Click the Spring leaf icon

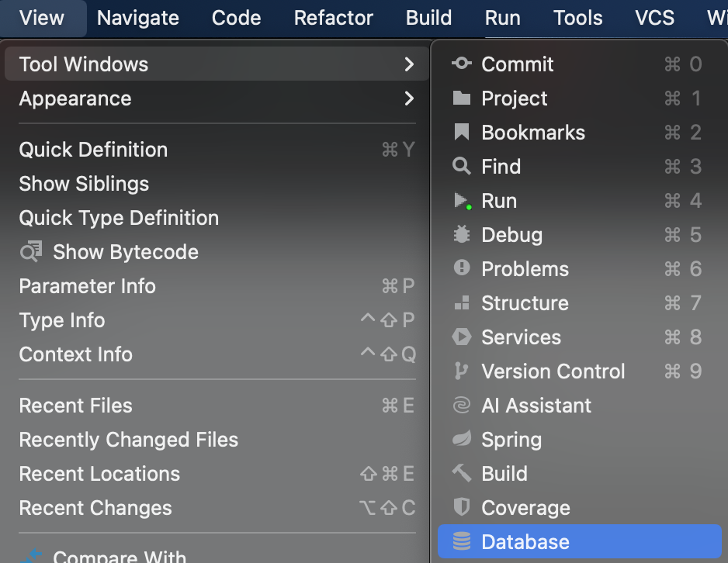point(462,439)
